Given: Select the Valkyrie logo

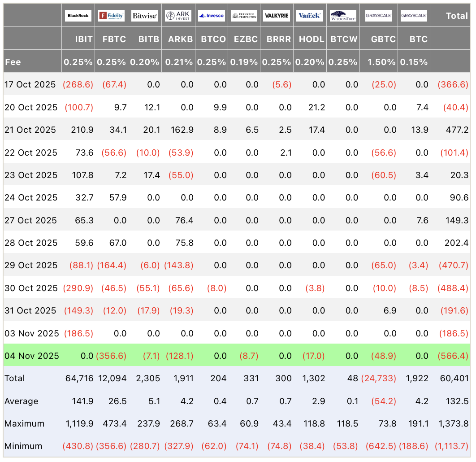Looking at the screenshot, I should [277, 16].
